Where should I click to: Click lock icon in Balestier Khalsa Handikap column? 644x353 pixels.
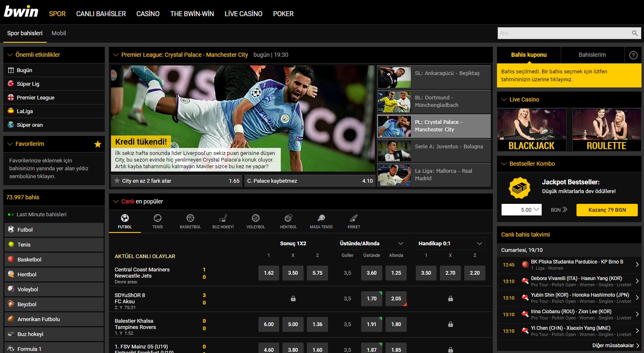pyautogui.click(x=451, y=324)
